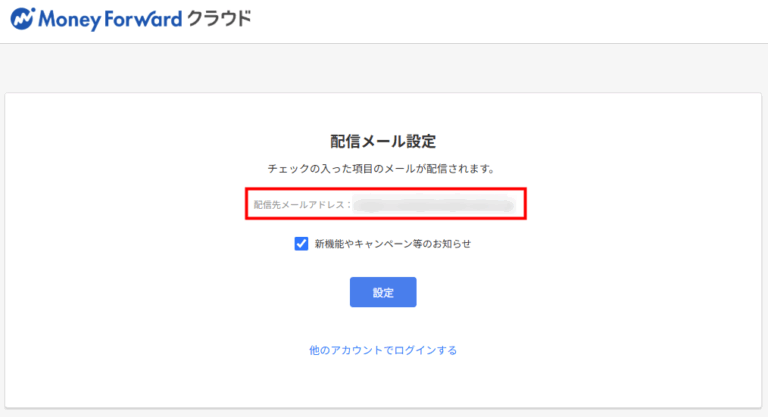This screenshot has height=417, width=768.
Task: Uncheck the 新機能やキャンペーン等のお知らせ checkbox
Action: pyautogui.click(x=301, y=243)
